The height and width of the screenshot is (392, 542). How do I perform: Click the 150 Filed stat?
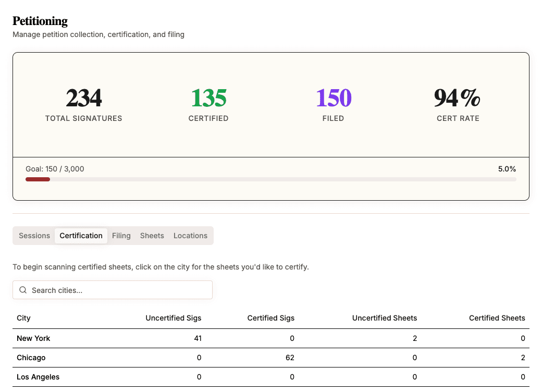tap(333, 105)
